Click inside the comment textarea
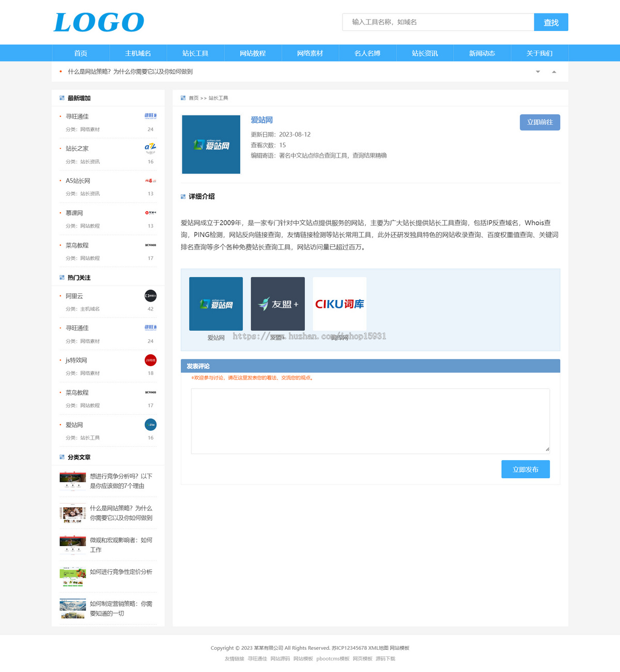 click(x=370, y=420)
